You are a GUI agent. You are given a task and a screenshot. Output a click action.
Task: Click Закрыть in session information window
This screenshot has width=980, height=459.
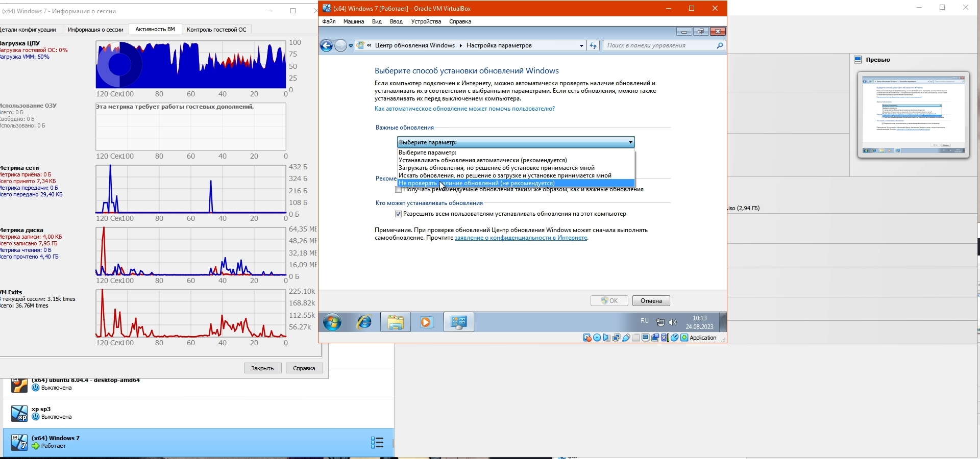tap(263, 368)
